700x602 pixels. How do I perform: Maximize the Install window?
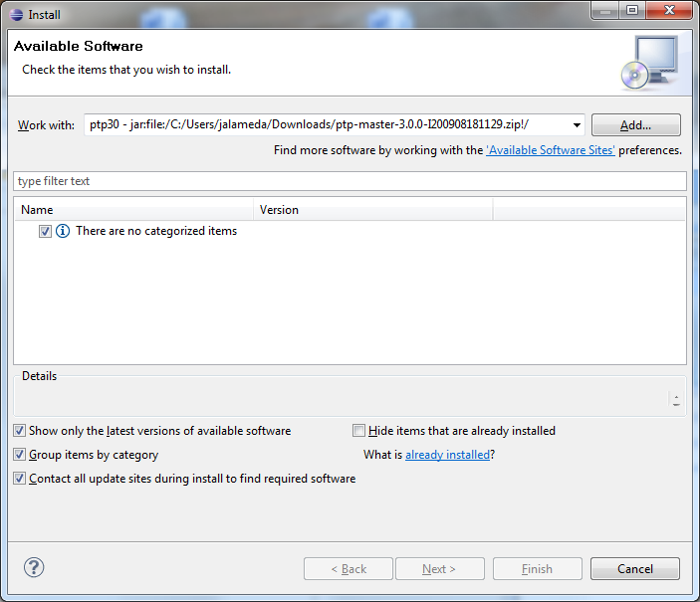tap(631, 11)
